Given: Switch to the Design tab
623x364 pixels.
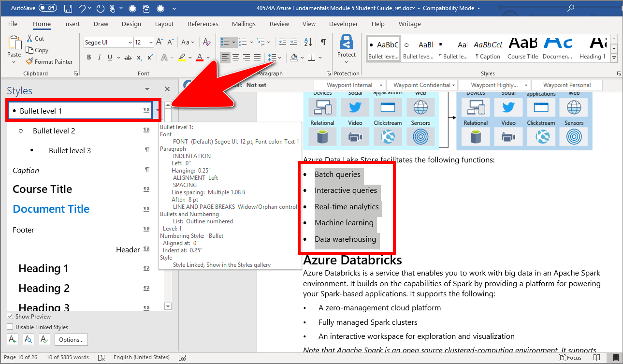Looking at the screenshot, I should pos(131,24).
